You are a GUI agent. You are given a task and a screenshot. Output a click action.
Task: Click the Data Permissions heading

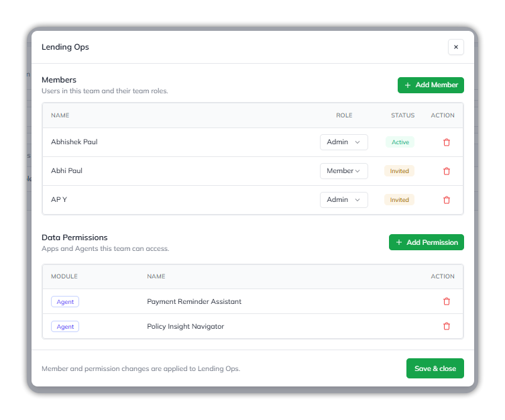(74, 238)
